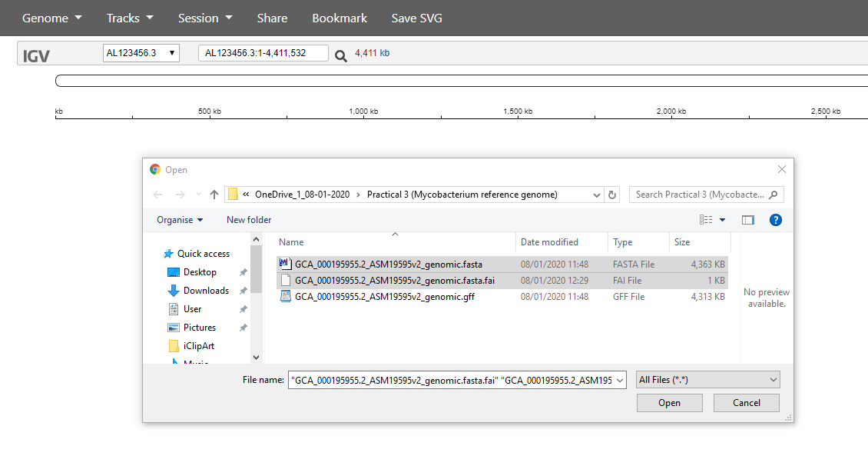Viewport: 868px width, 456px height.
Task: Refresh the folder path listing
Action: point(612,195)
